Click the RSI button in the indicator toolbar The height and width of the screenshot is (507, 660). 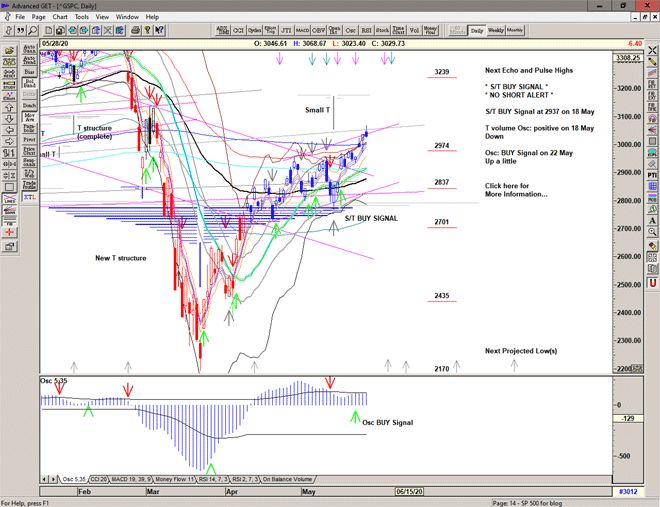click(x=366, y=30)
